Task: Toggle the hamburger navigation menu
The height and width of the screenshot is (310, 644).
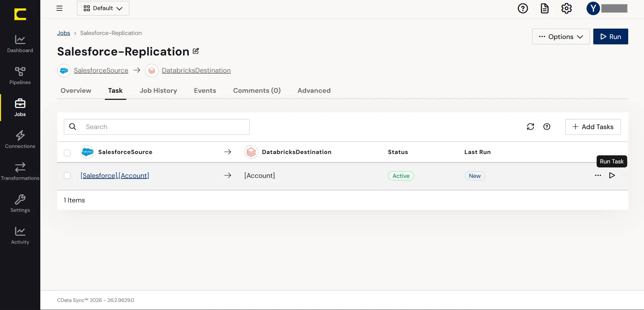Action: pos(59,8)
